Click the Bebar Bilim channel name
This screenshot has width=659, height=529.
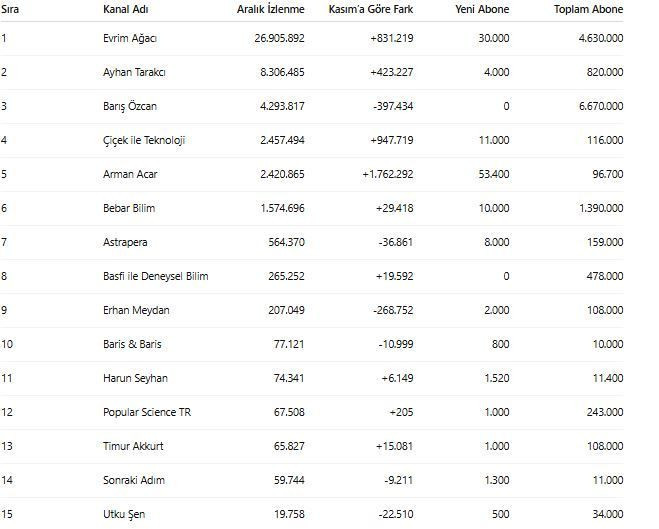pos(129,208)
